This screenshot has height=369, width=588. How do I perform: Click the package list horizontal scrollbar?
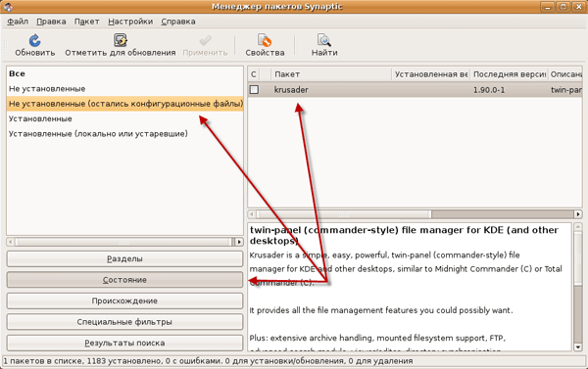pyautogui.click(x=344, y=214)
